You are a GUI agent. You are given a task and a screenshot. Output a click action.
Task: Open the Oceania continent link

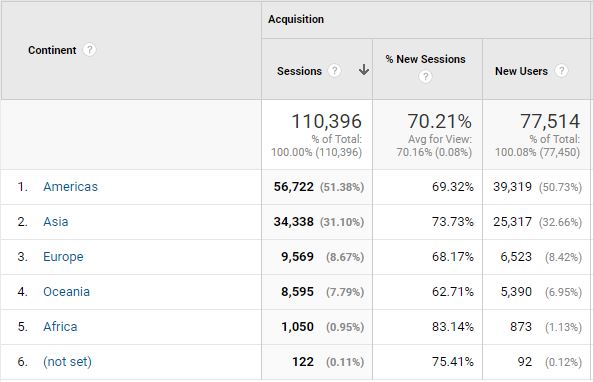(x=67, y=292)
